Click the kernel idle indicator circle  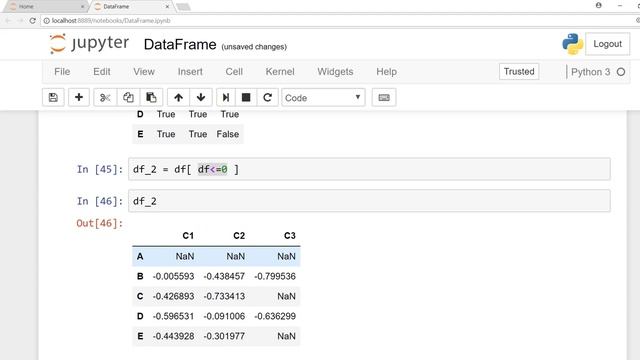[x=621, y=72]
